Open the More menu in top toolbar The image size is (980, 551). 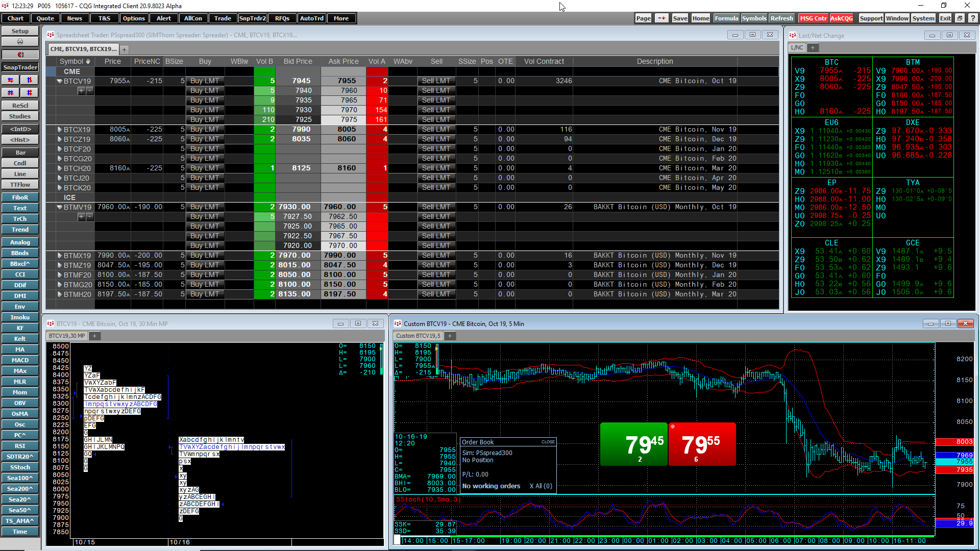(340, 18)
